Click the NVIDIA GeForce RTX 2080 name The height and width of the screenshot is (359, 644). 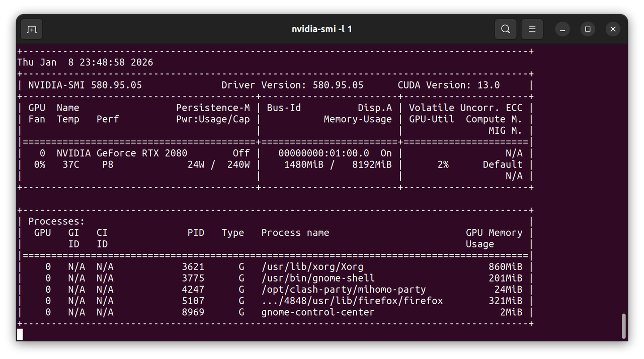(122, 153)
